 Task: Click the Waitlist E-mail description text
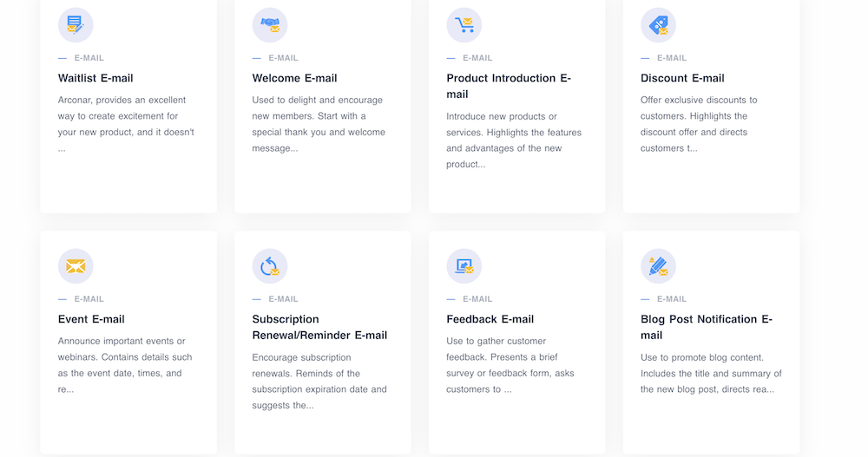pos(126,124)
